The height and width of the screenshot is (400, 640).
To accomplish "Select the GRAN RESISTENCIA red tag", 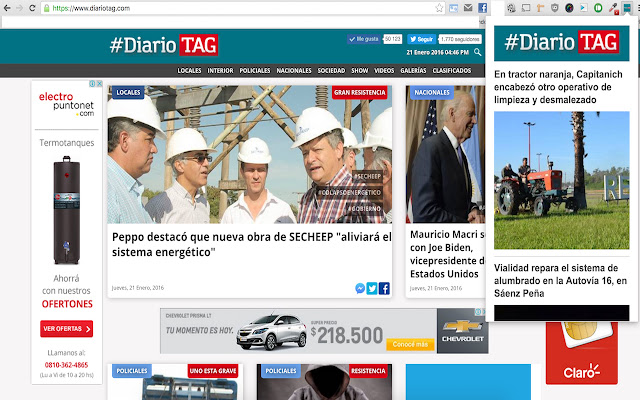I will 360,93.
